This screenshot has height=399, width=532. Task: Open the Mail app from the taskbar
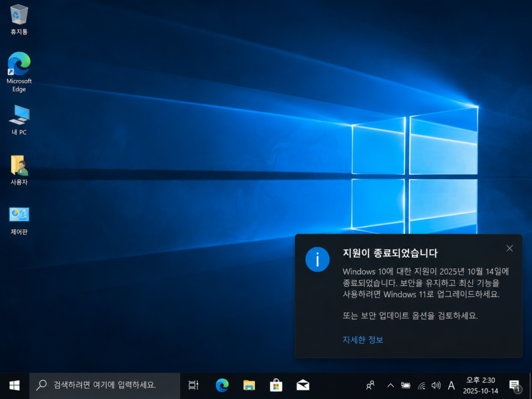tap(303, 385)
